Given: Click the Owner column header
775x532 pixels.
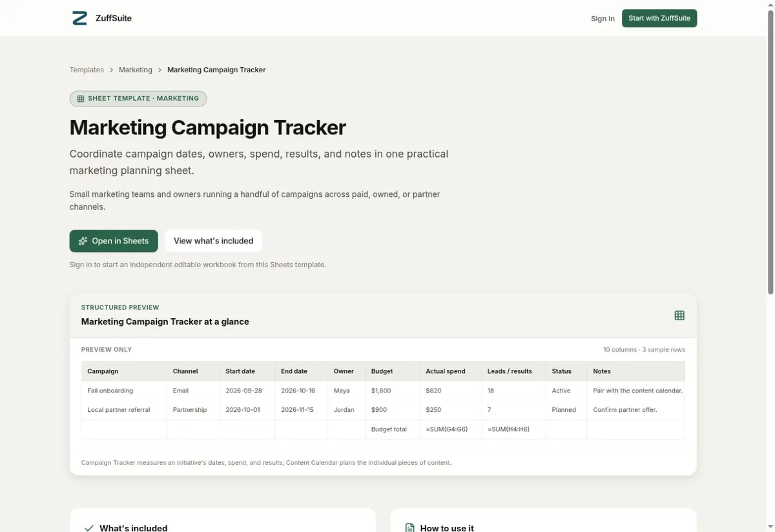Looking at the screenshot, I should (x=347, y=371).
